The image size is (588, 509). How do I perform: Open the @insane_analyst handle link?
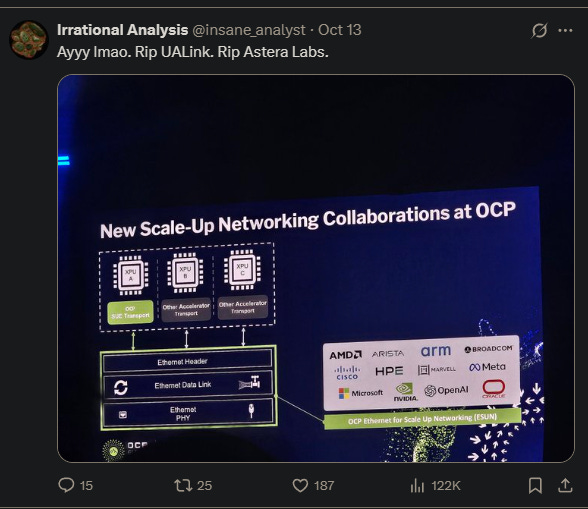249,30
